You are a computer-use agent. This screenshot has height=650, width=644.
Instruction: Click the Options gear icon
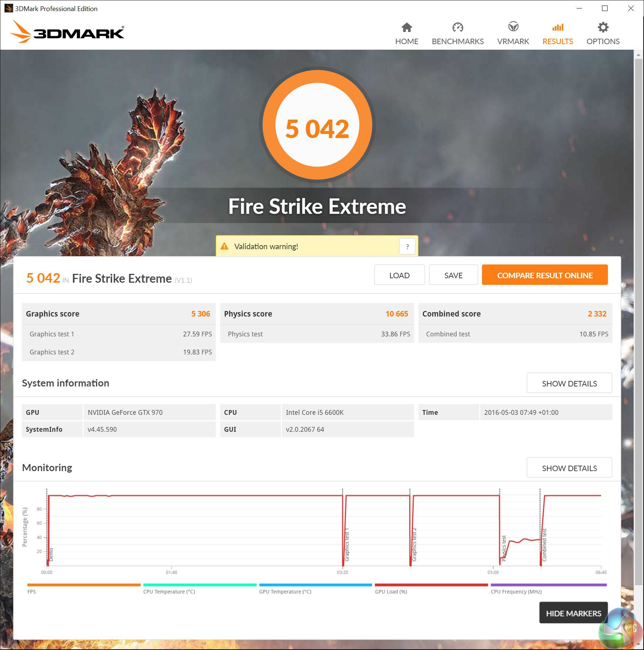click(x=603, y=27)
